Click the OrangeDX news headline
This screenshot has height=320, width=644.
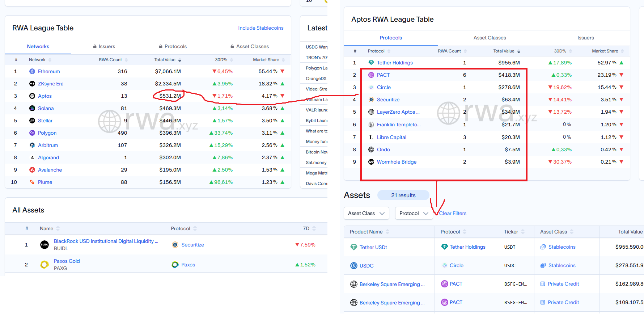point(316,79)
